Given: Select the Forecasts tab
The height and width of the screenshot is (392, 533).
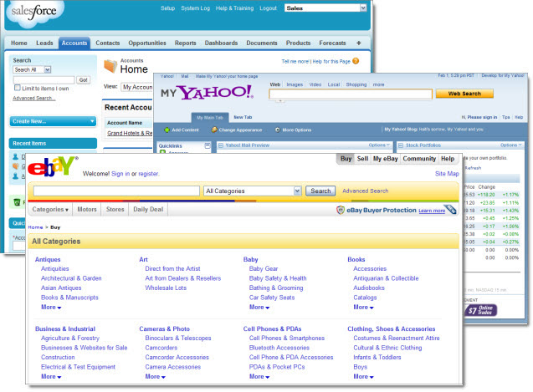Looking at the screenshot, I should coord(332,43).
